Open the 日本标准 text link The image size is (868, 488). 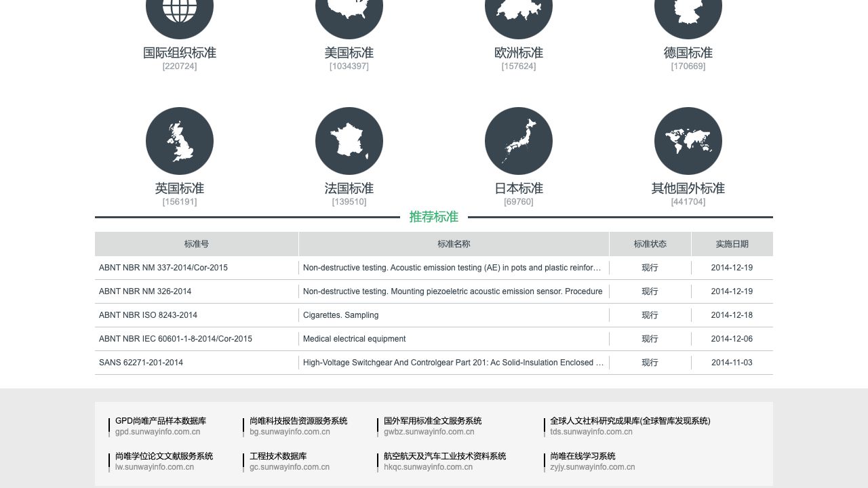click(519, 188)
